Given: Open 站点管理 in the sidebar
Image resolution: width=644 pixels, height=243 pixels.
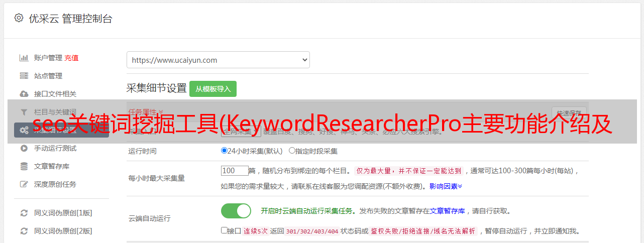Looking at the screenshot, I should pyautogui.click(x=48, y=76).
